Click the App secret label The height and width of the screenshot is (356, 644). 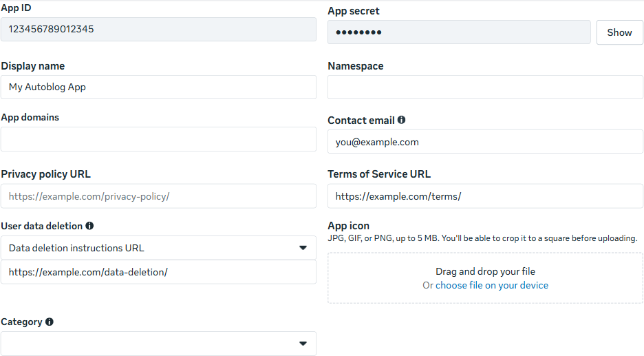(x=353, y=11)
